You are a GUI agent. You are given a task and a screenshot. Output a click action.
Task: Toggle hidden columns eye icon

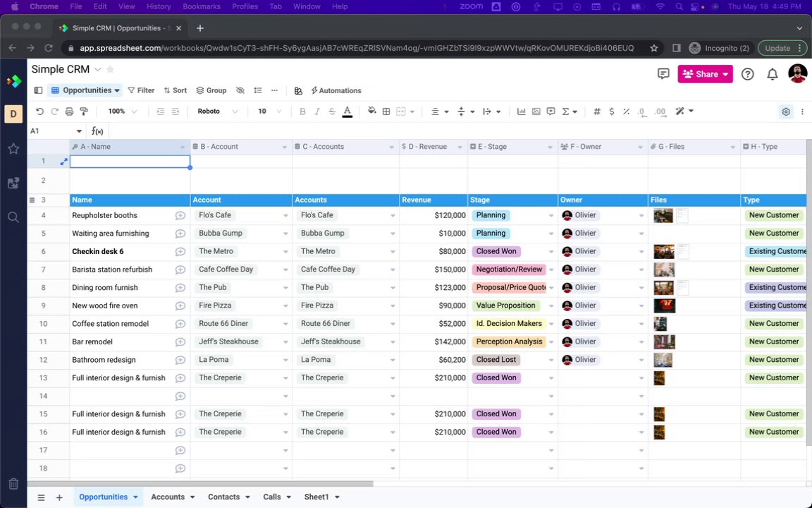pyautogui.click(x=240, y=90)
